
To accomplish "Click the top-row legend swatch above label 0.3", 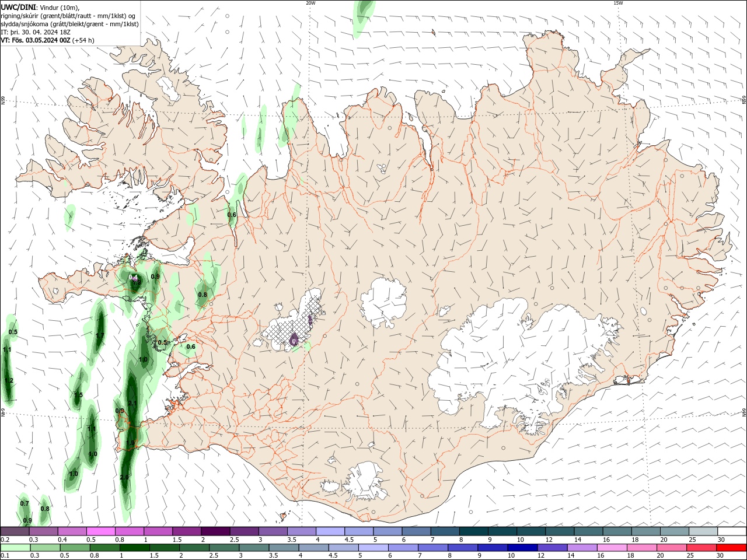I will pos(44,531).
